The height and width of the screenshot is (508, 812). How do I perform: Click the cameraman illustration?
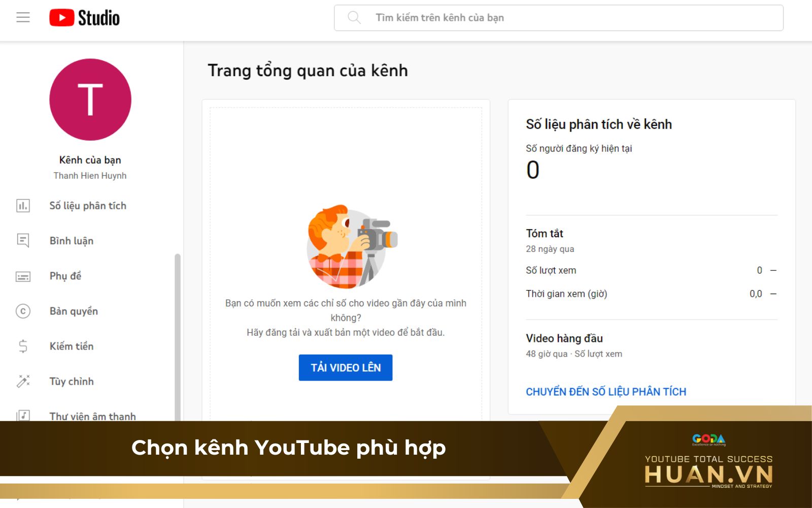tap(351, 247)
